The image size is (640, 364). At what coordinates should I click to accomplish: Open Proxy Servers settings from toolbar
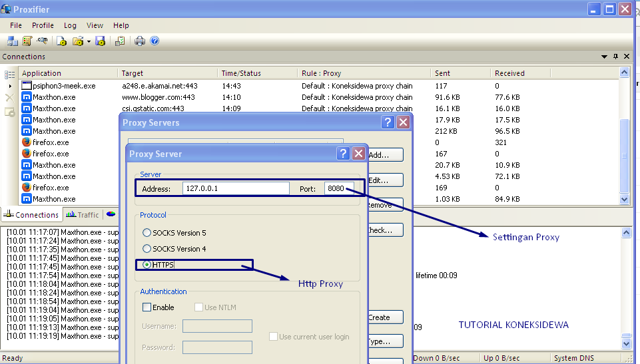12,41
